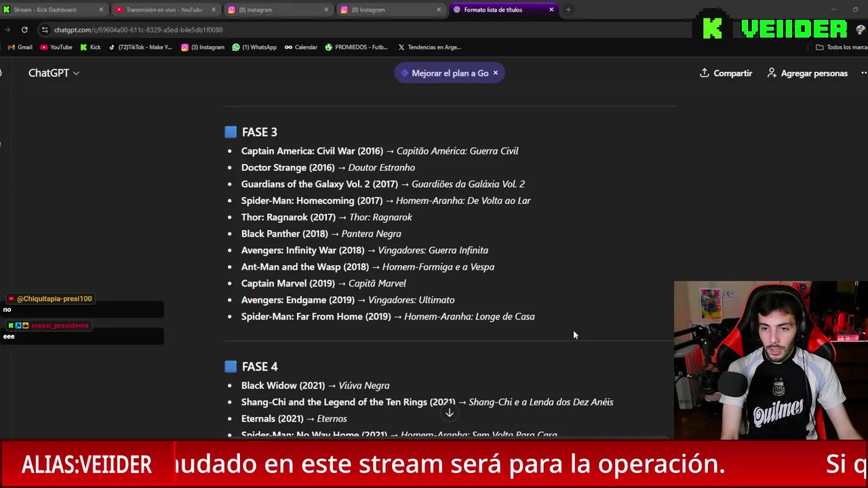Open a new browser tab
Viewport: 868px width, 488px height.
coord(568,9)
